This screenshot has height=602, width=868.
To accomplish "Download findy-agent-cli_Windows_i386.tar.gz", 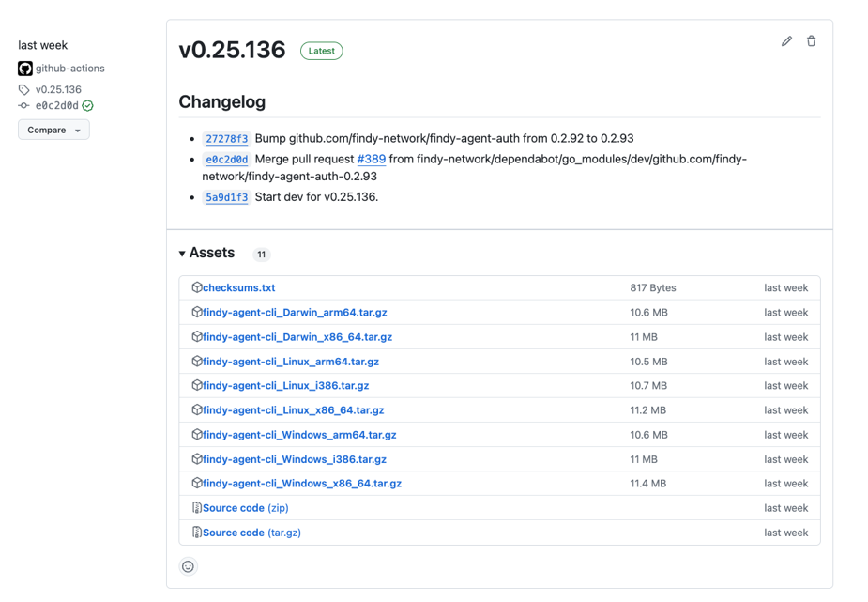I will pyautogui.click(x=295, y=459).
